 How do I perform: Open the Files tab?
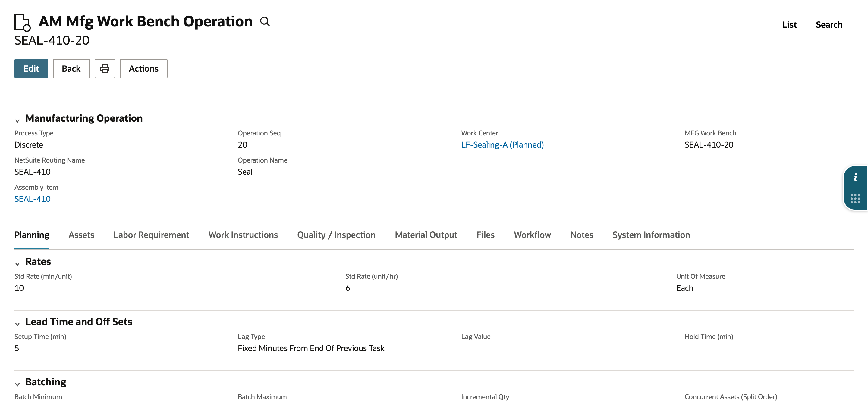point(486,235)
